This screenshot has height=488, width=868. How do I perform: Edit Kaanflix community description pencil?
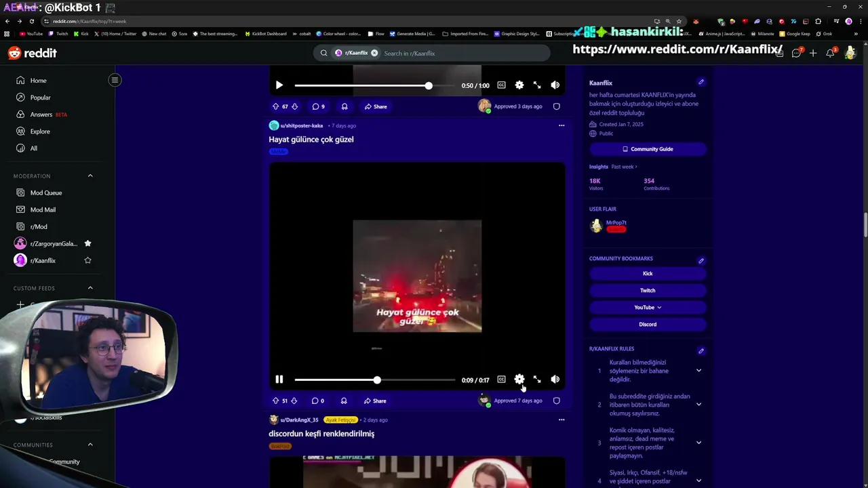[701, 82]
